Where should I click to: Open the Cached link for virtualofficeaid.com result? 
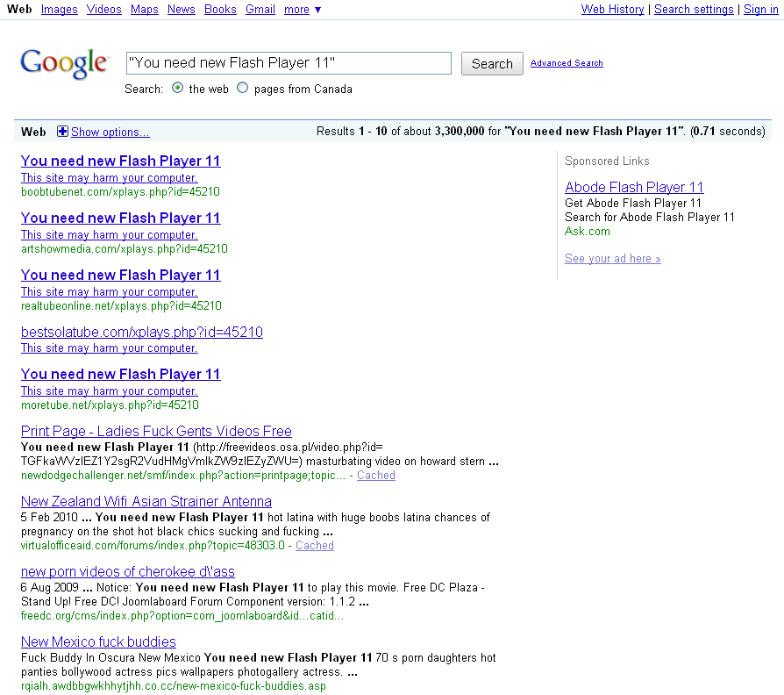(x=315, y=546)
